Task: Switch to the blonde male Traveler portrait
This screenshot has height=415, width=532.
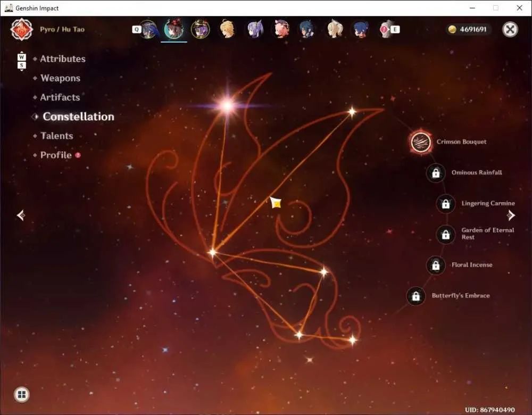Action: 227,29
